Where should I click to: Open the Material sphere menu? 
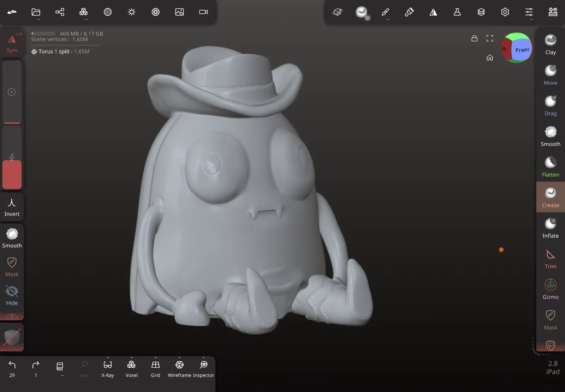108,12
